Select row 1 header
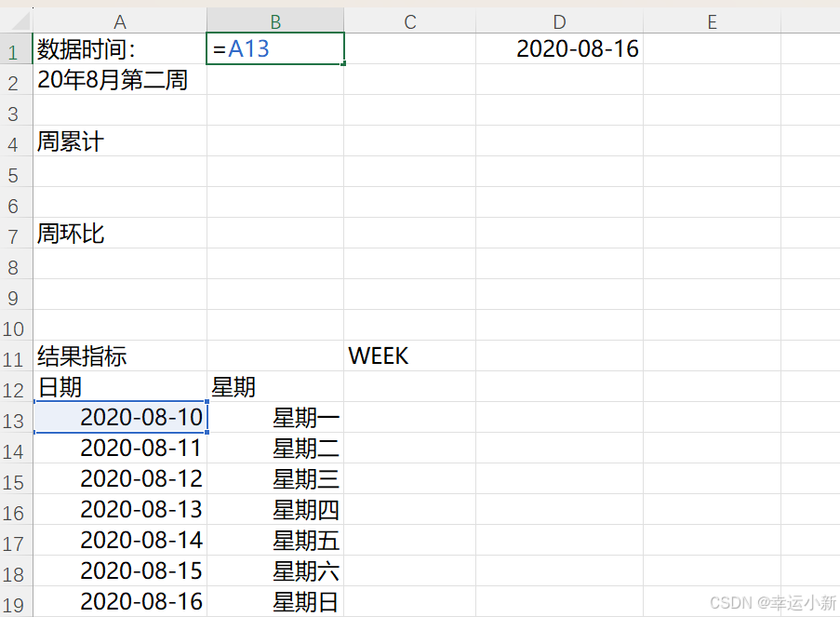 pos(16,48)
